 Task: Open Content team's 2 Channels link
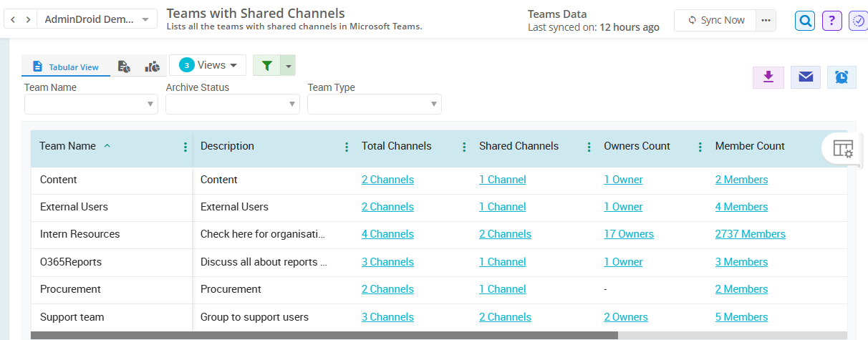[x=387, y=180]
